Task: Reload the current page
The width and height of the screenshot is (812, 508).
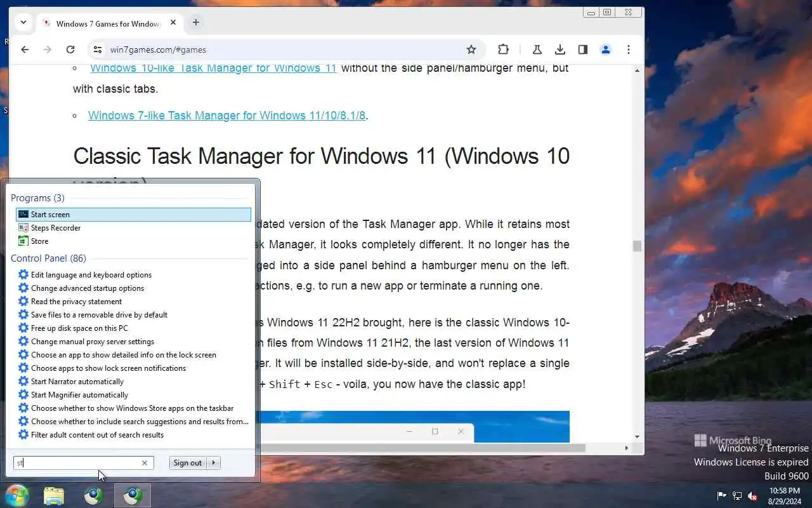Action: (70, 50)
